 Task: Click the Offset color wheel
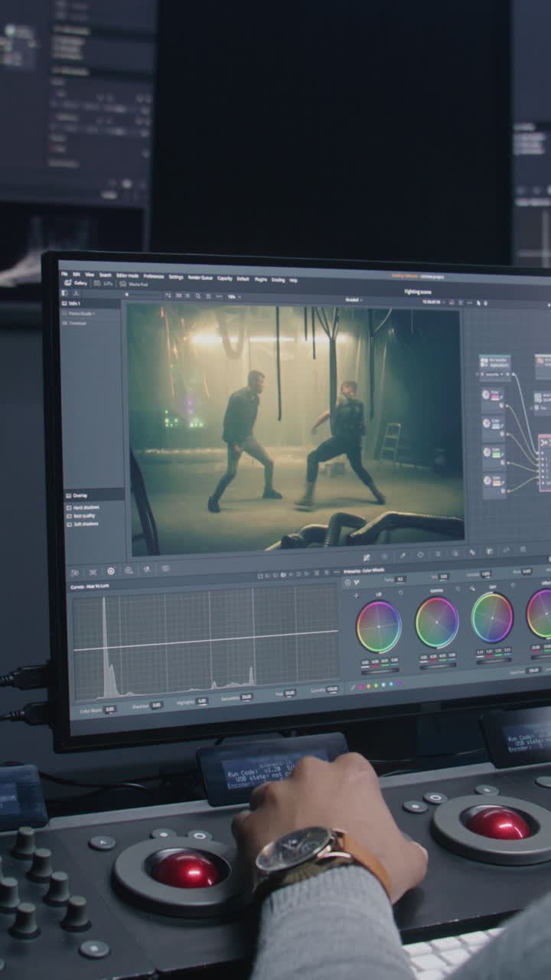540,614
